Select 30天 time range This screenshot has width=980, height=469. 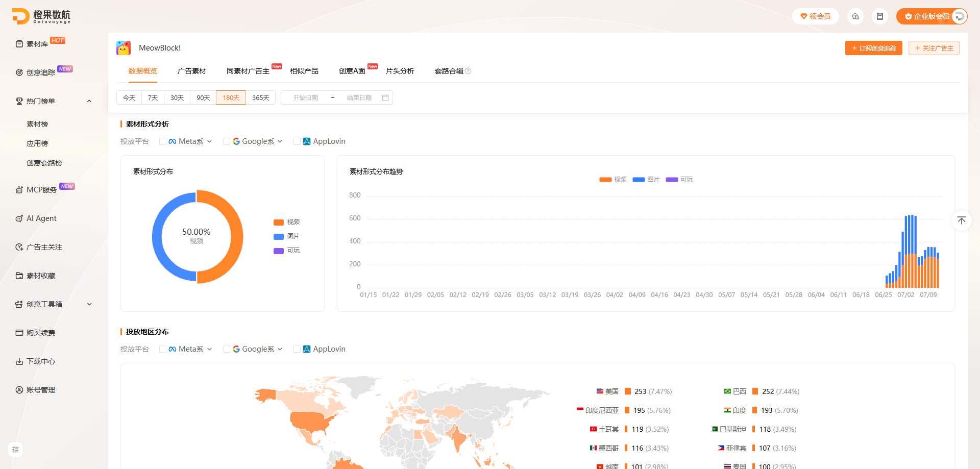[177, 97]
